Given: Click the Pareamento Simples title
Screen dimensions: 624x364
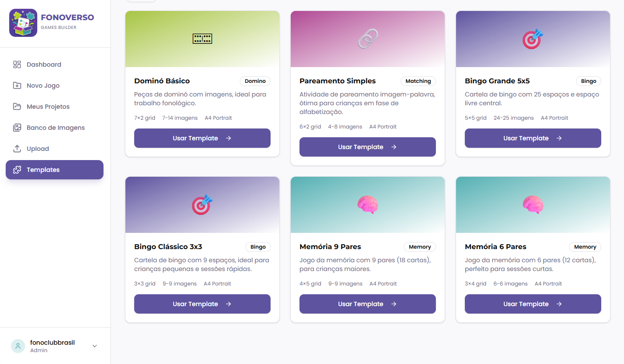Looking at the screenshot, I should click(338, 81).
